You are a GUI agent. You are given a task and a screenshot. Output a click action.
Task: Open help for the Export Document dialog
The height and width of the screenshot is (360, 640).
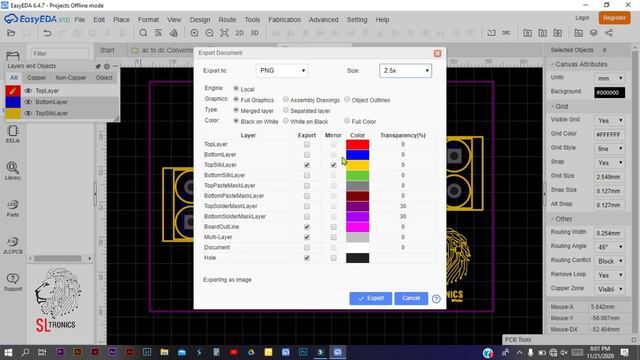tap(436, 299)
